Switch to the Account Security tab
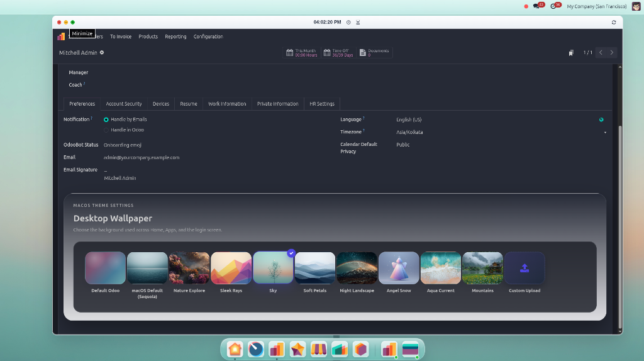Viewport: 644px width, 361px height. coord(124,104)
